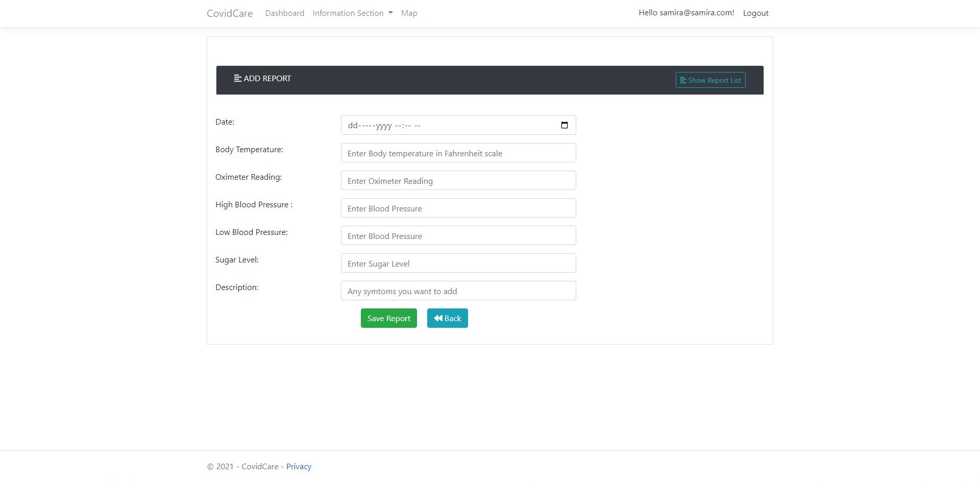The image size is (980, 481).
Task: Click the 'Oximeter Reading:' label
Action: click(x=249, y=177)
